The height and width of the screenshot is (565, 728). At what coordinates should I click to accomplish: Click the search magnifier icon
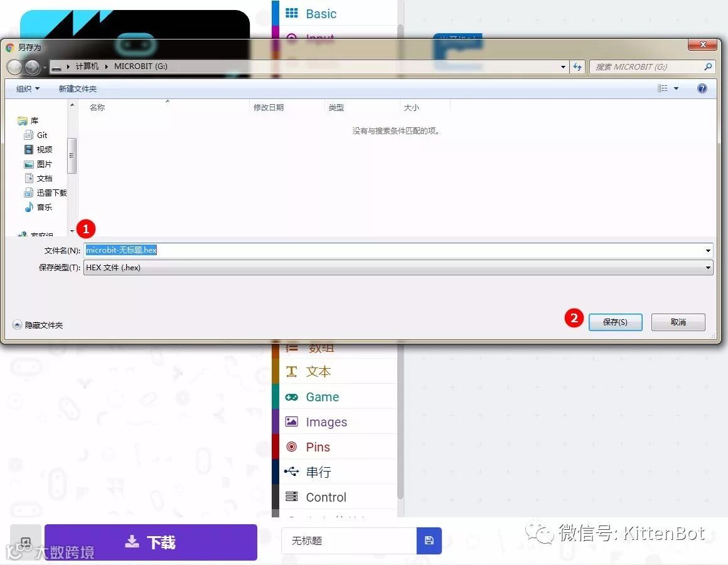click(x=708, y=67)
